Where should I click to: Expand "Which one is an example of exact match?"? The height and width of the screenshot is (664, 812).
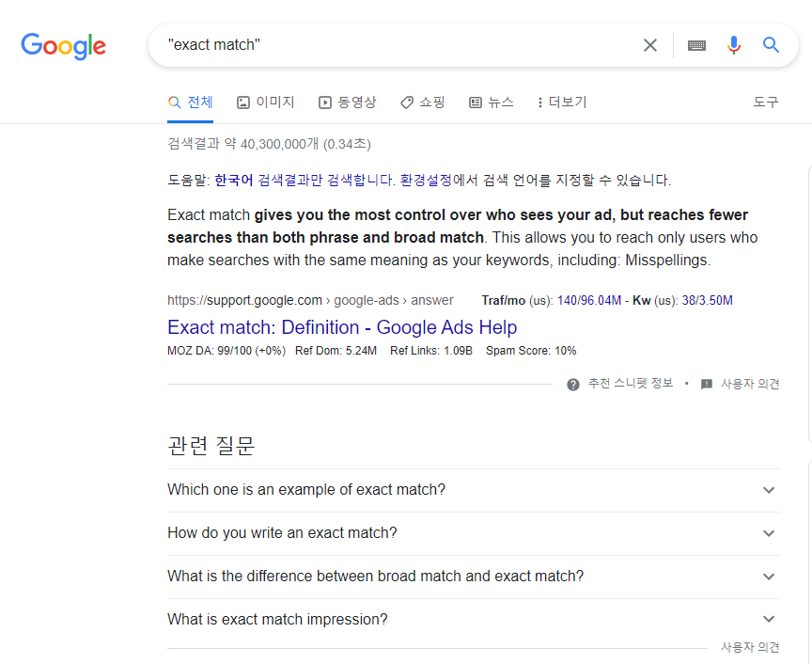474,490
